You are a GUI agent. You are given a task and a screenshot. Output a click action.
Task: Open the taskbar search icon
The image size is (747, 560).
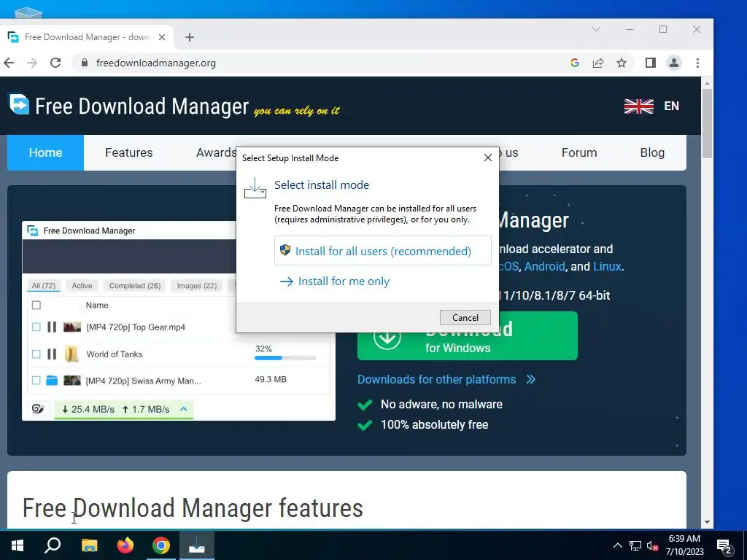pos(53,545)
